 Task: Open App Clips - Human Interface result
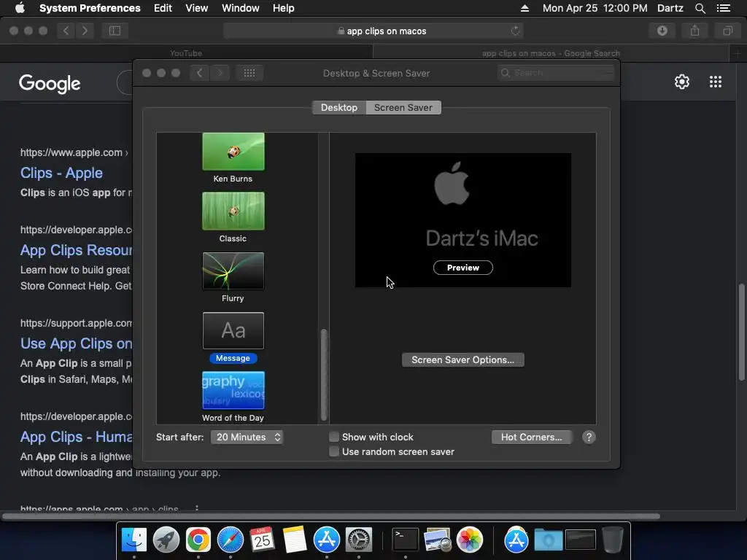point(76,437)
